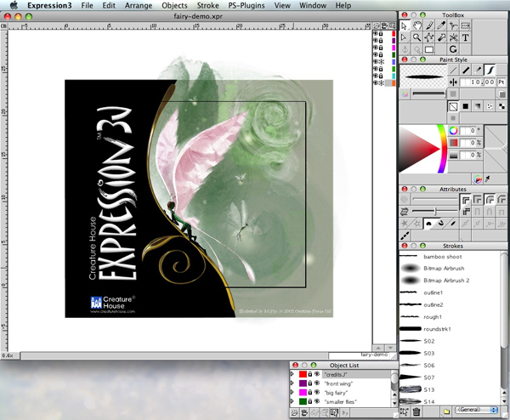Select the arrow selection tool in ToolBox
This screenshot has height=420, width=510.
click(x=405, y=26)
